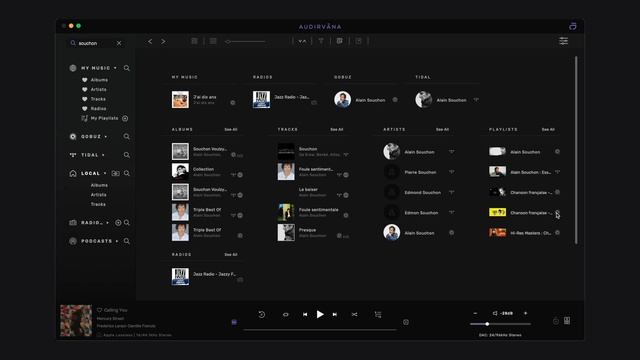The height and width of the screenshot is (360, 640).
Task: Click the remote control icon in title bar
Action: click(573, 26)
